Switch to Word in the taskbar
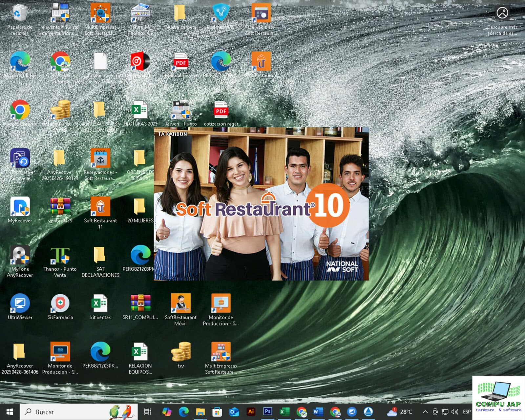The height and width of the screenshot is (420, 525). pyautogui.click(x=318, y=412)
